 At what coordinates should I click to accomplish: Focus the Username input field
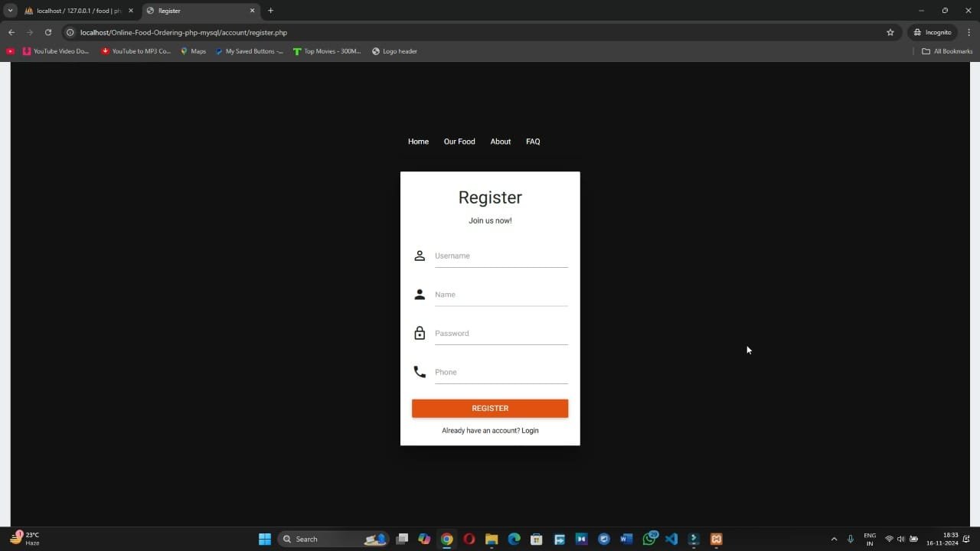click(x=501, y=256)
